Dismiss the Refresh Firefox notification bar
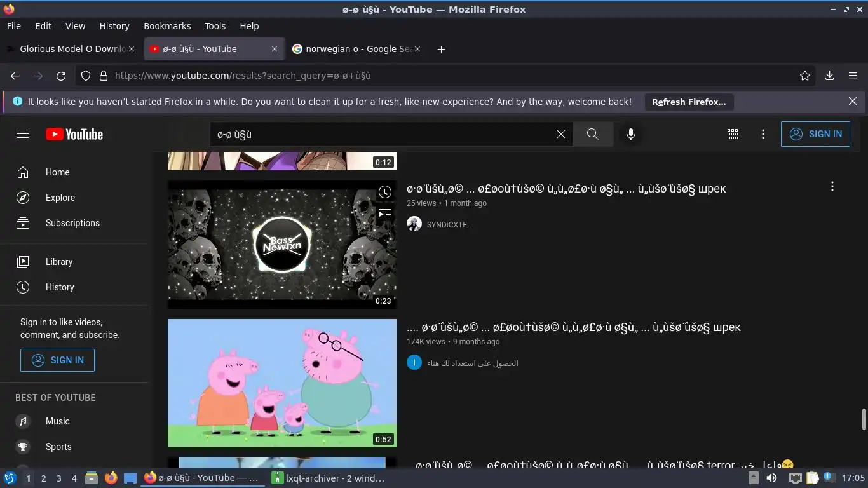This screenshot has width=868, height=488. click(853, 101)
